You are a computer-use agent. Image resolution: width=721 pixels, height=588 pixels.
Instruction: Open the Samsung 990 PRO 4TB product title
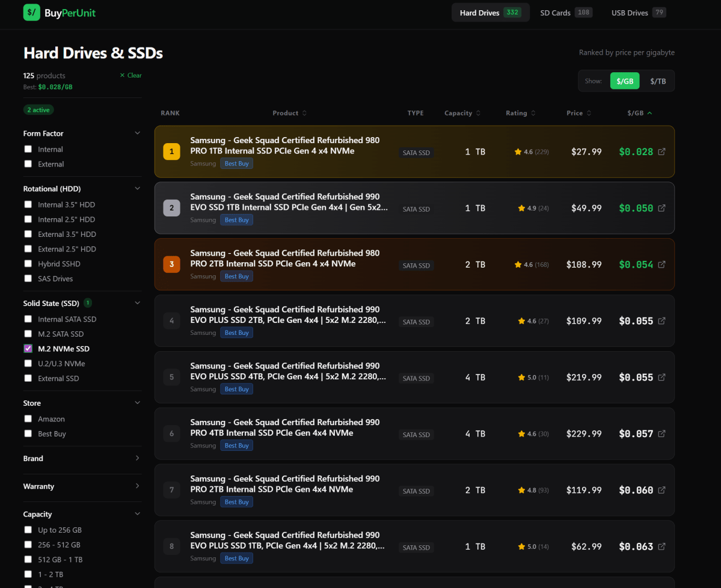tap(285, 427)
